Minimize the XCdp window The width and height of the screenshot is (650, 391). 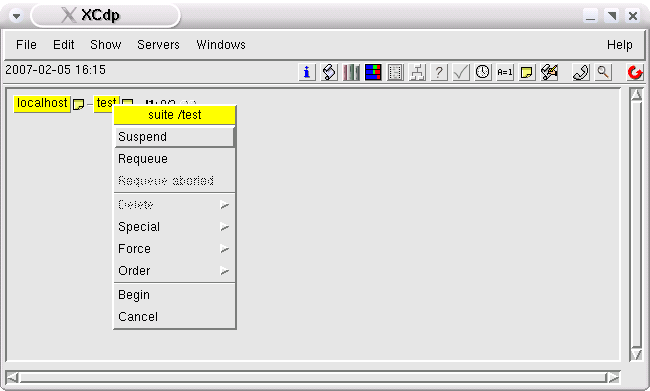[590, 16]
